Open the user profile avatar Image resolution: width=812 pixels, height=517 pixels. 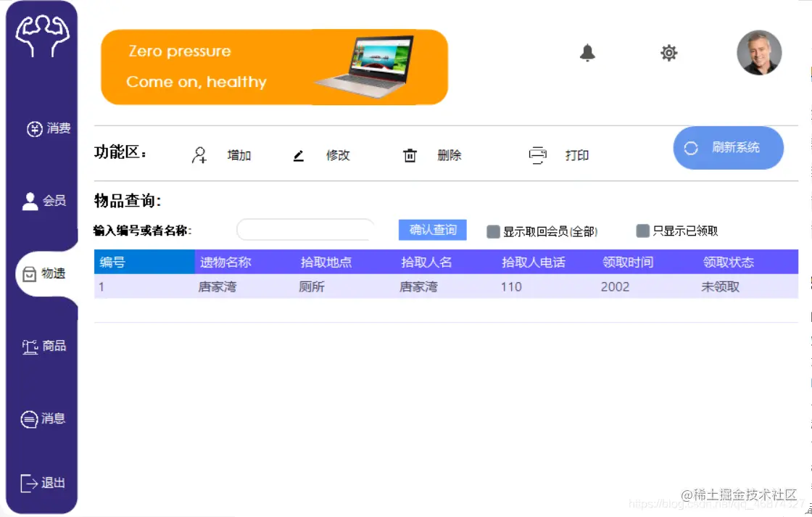tap(759, 52)
